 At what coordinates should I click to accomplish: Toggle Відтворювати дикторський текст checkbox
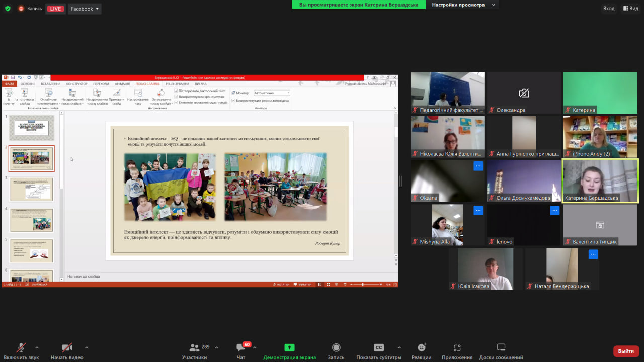[x=176, y=91]
